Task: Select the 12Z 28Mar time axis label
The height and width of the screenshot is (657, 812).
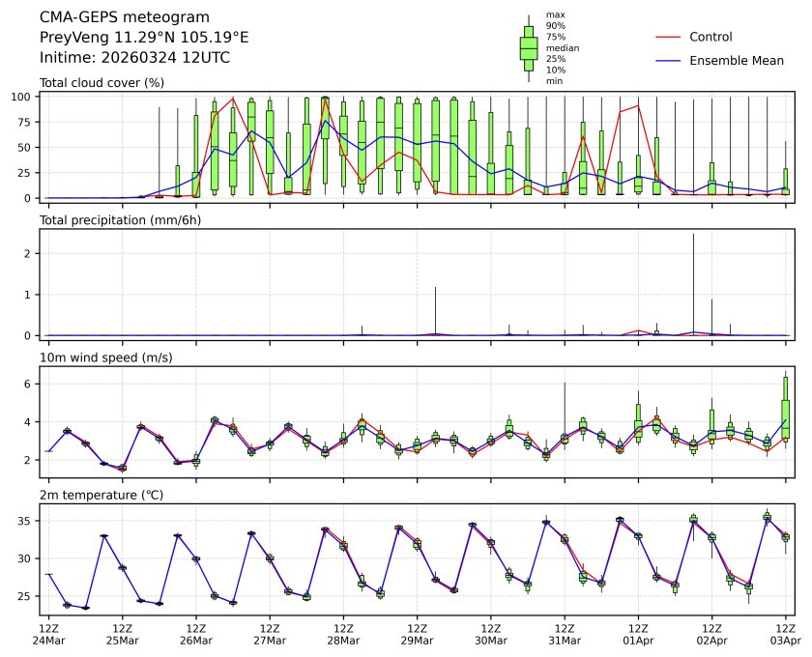Action: pyautogui.click(x=343, y=633)
